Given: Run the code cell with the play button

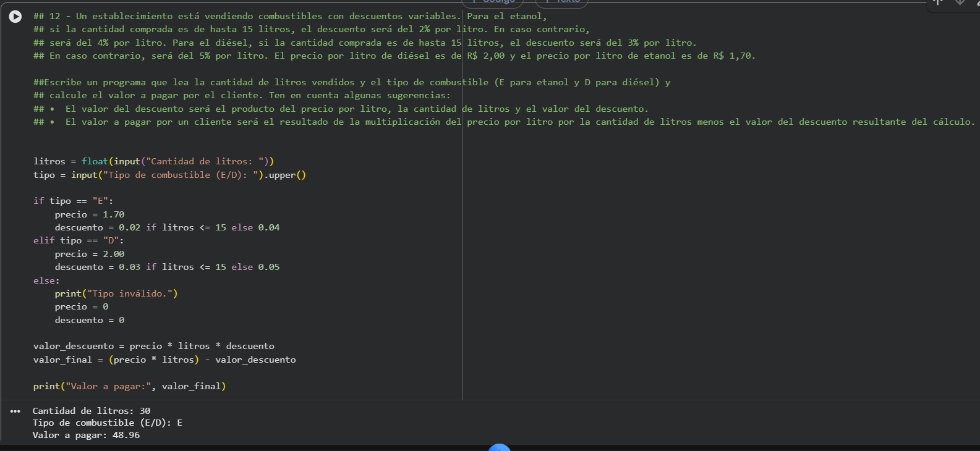Looking at the screenshot, I should [15, 17].
